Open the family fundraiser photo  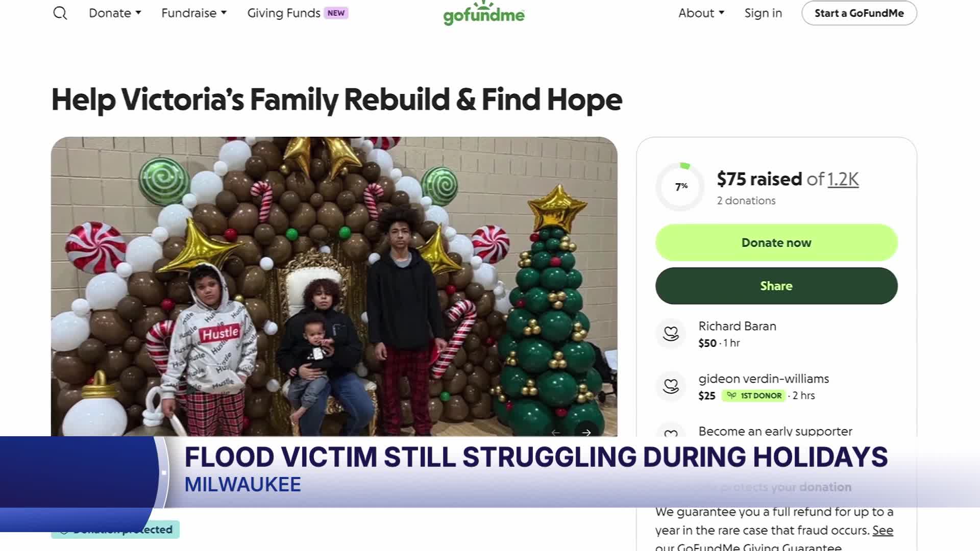[x=334, y=287]
